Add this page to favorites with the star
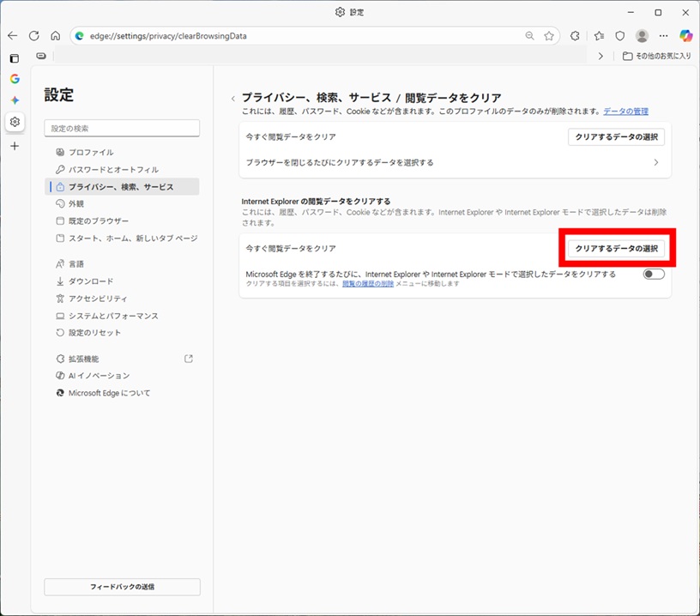Image resolution: width=700 pixels, height=616 pixels. point(549,36)
